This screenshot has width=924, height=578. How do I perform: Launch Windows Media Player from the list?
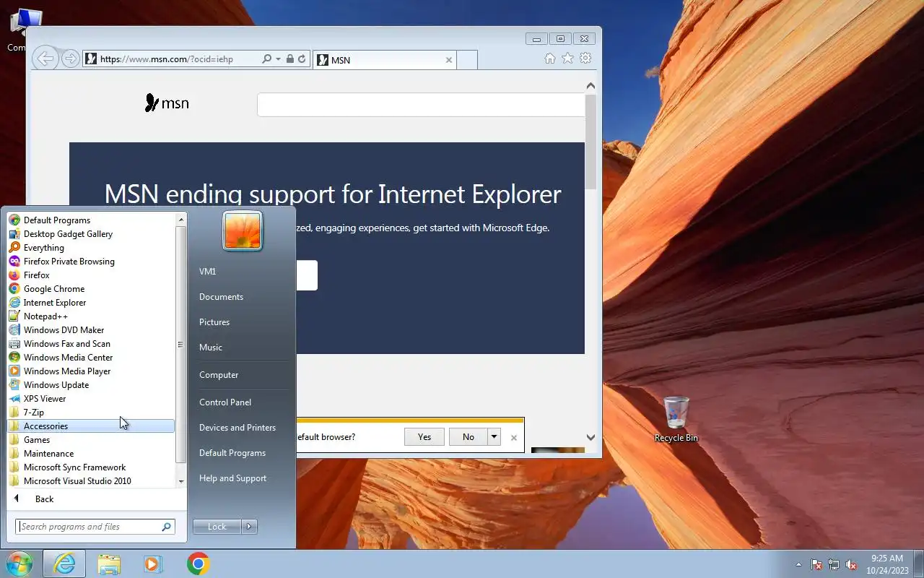pos(91,371)
